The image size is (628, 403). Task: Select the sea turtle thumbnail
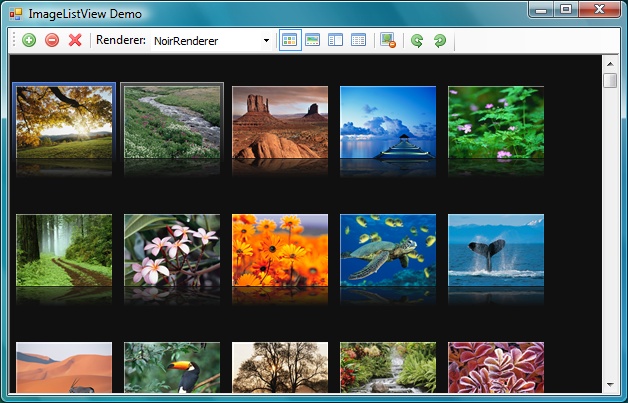(388, 250)
